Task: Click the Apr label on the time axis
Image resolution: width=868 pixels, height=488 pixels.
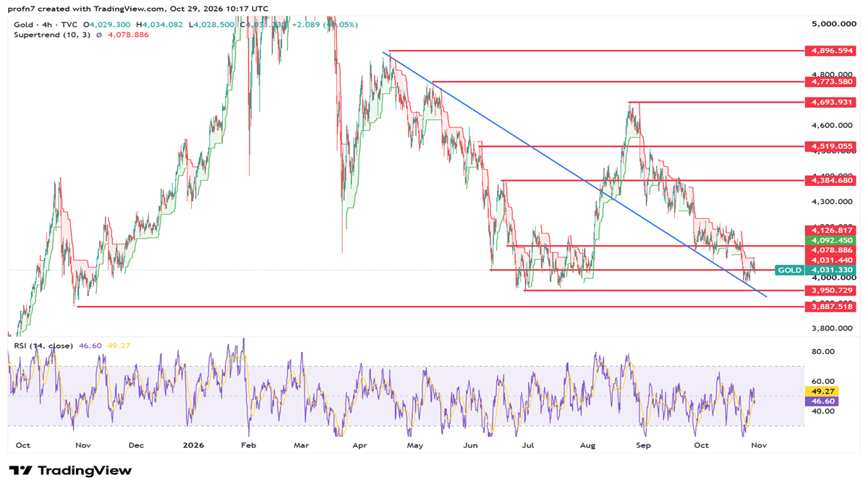Action: point(360,445)
